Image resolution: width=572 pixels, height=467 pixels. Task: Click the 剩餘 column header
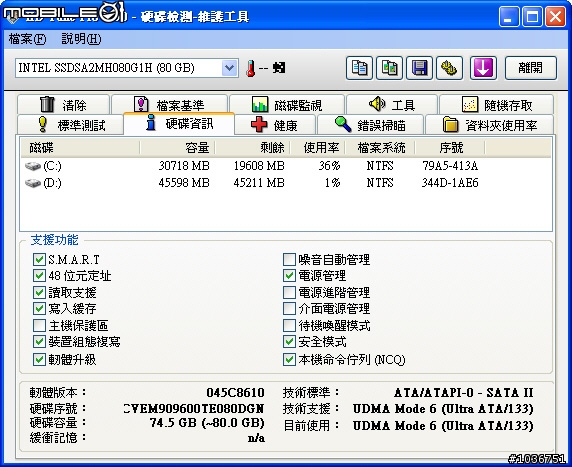[252, 148]
